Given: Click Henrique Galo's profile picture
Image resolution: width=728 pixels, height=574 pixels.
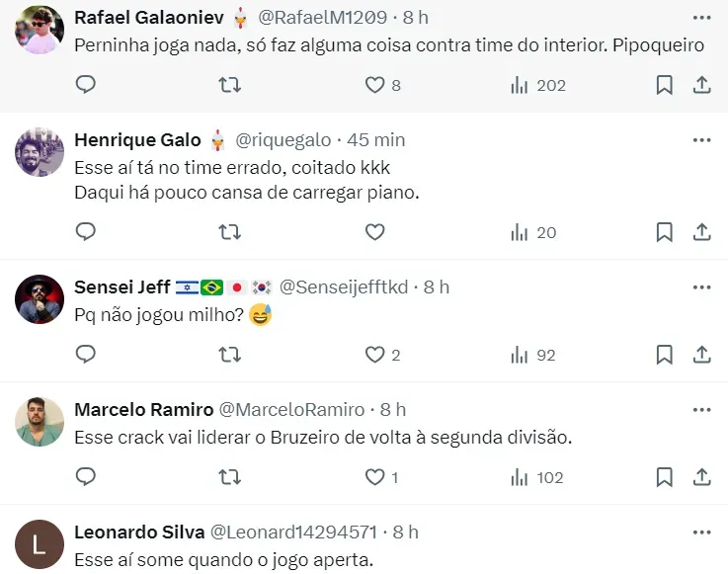Looking at the screenshot, I should pos(40,151).
